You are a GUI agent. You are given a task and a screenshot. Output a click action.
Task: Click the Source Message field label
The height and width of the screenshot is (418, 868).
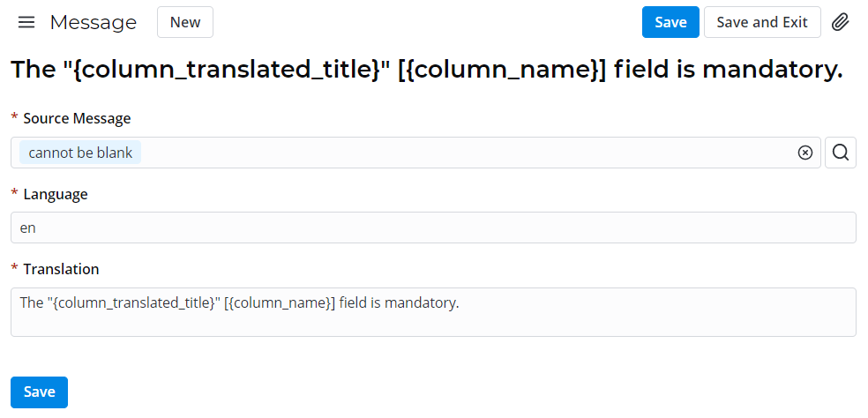click(x=77, y=118)
